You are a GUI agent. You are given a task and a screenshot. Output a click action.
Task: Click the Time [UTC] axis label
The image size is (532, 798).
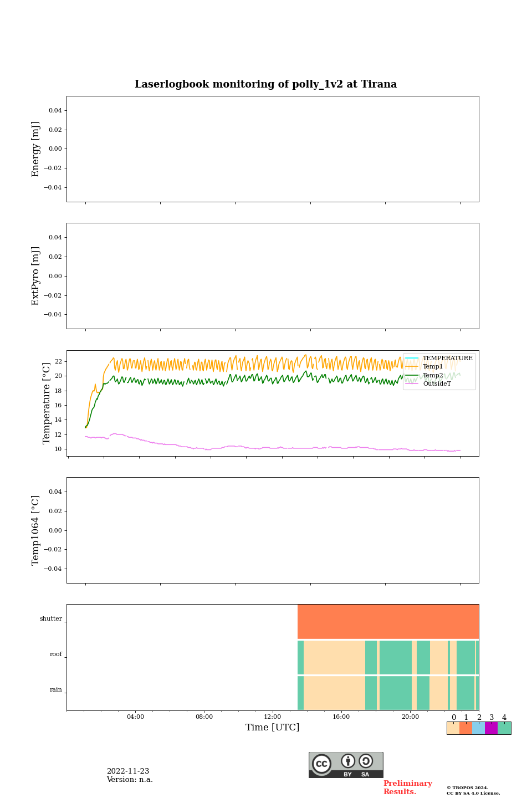coord(273,727)
